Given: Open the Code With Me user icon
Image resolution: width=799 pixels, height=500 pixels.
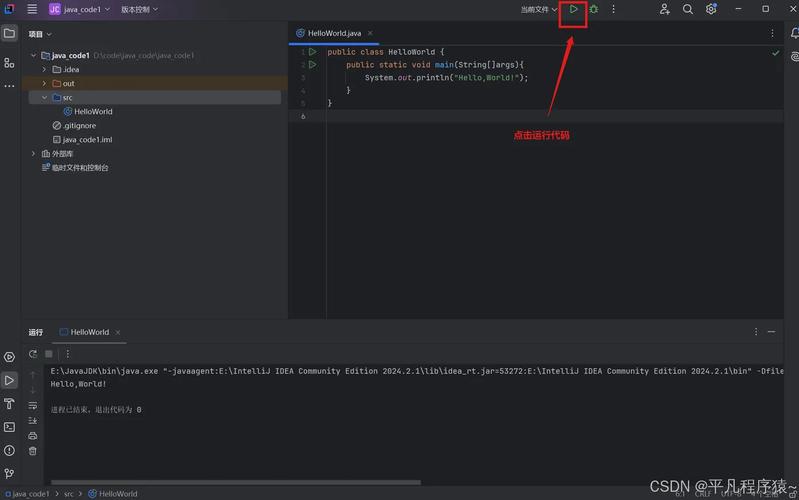Looking at the screenshot, I should click(x=664, y=9).
